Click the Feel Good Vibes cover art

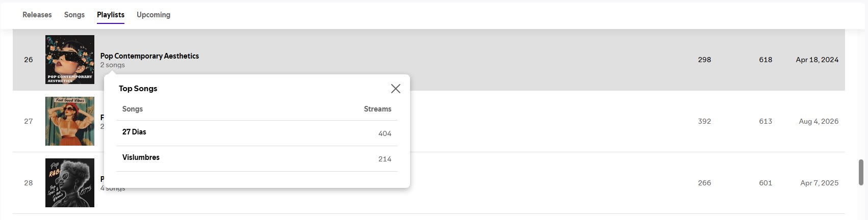(x=70, y=121)
